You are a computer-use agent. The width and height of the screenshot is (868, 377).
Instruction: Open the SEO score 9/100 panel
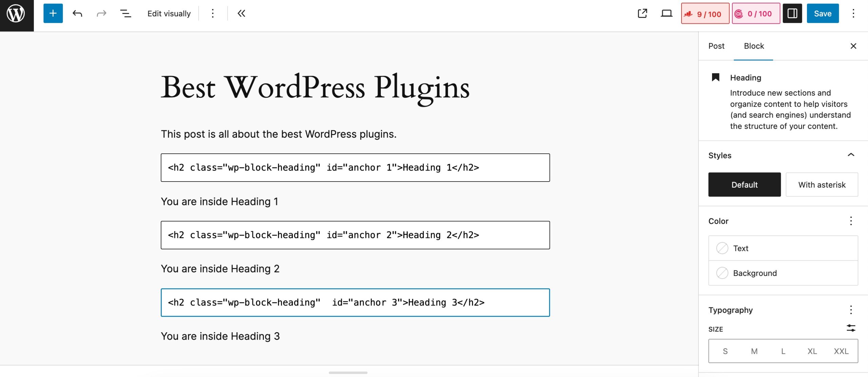[705, 14]
